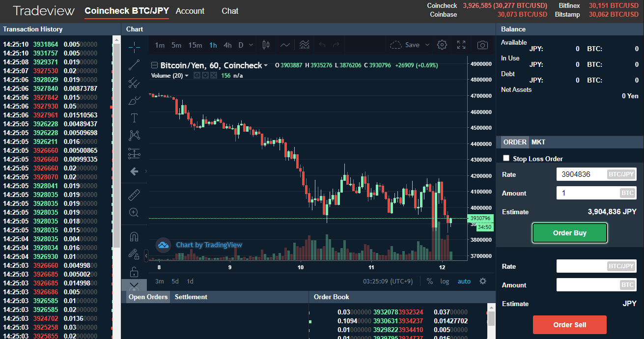Image resolution: width=644 pixels, height=339 pixels.
Task: Switch to the ORDER tab
Action: [x=515, y=142]
